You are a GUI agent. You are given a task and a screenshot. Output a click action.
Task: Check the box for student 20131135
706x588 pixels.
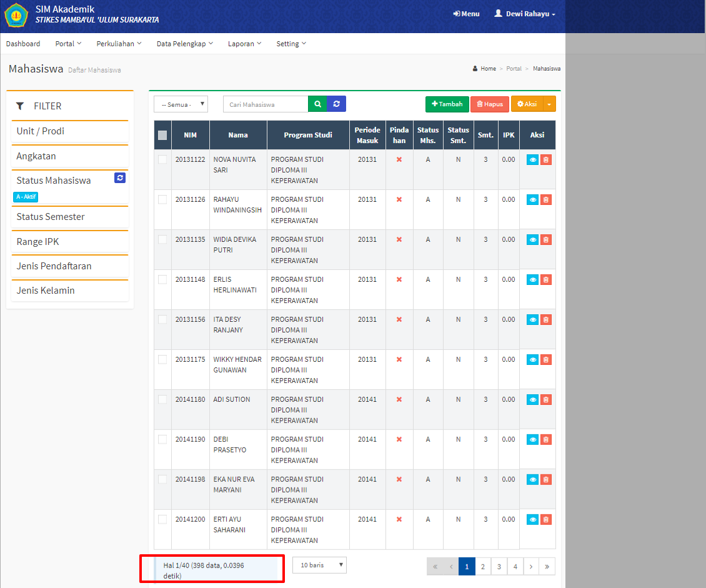[162, 239]
